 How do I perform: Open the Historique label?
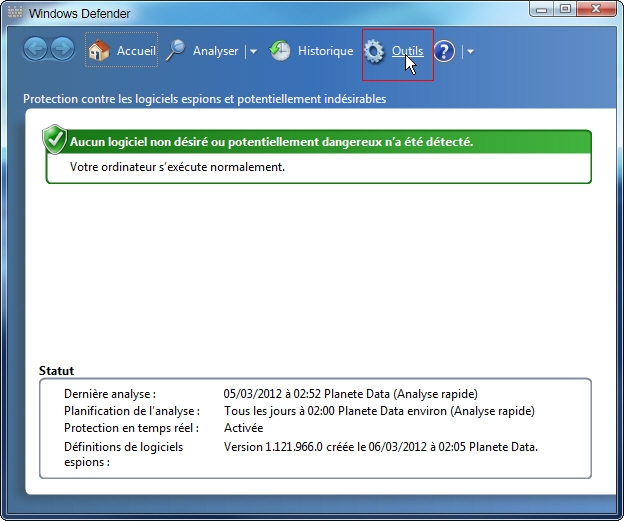click(x=325, y=51)
